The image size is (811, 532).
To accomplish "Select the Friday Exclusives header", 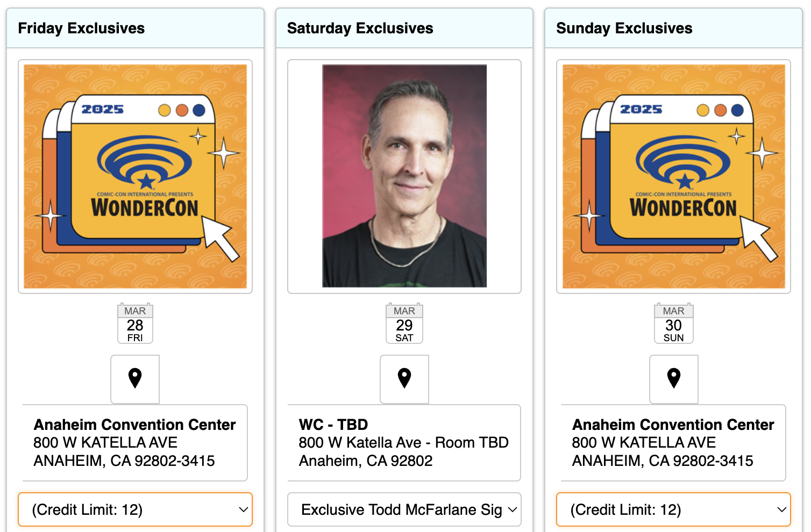I will 82,28.
